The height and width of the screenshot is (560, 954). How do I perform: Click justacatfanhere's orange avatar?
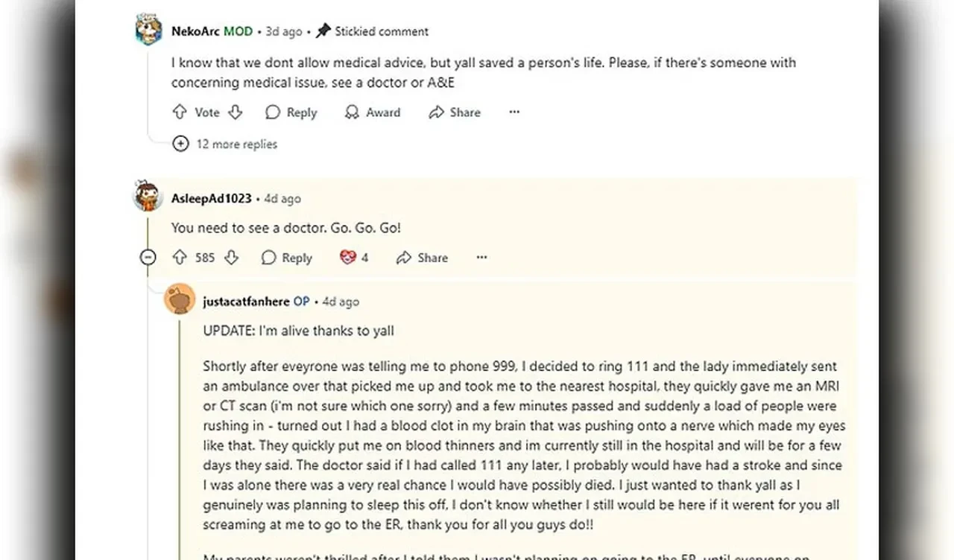180,299
